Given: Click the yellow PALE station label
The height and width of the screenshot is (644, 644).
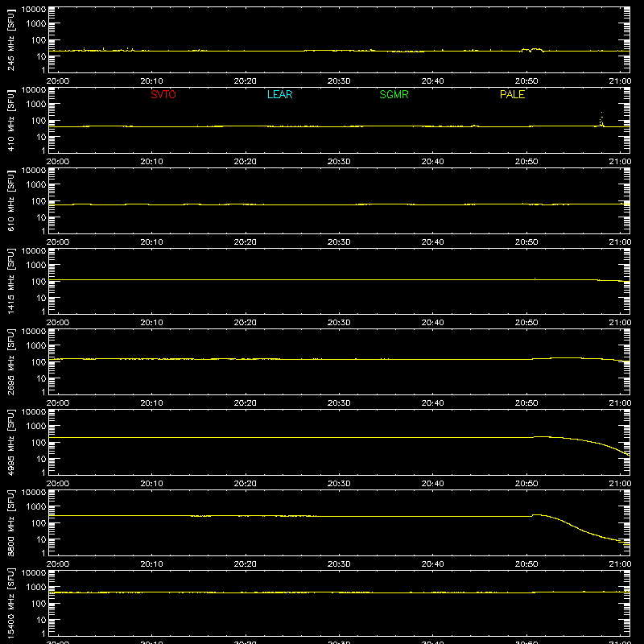Looking at the screenshot, I should click(x=512, y=94).
